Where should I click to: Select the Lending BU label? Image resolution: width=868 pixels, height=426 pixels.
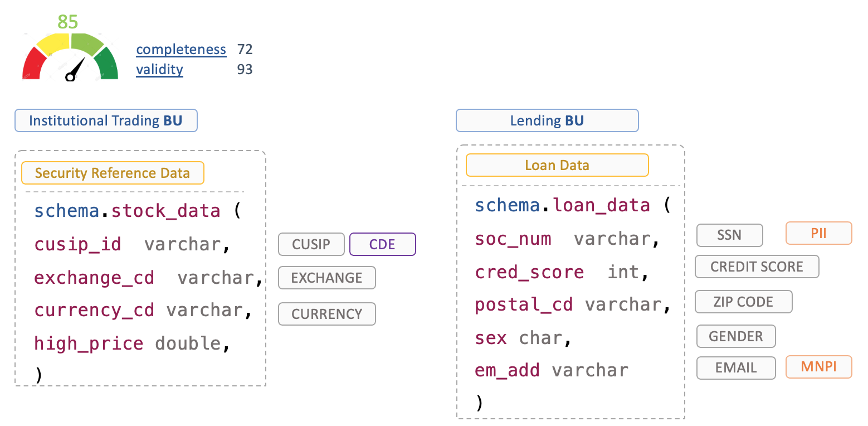point(547,120)
